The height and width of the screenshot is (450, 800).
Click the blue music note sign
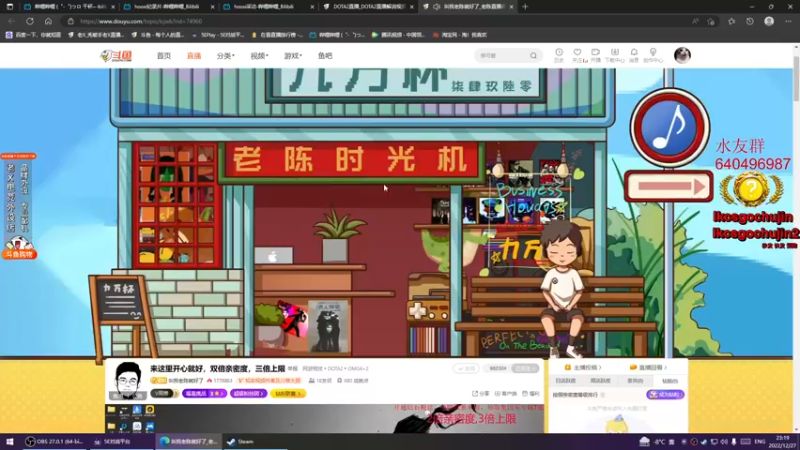tap(669, 128)
